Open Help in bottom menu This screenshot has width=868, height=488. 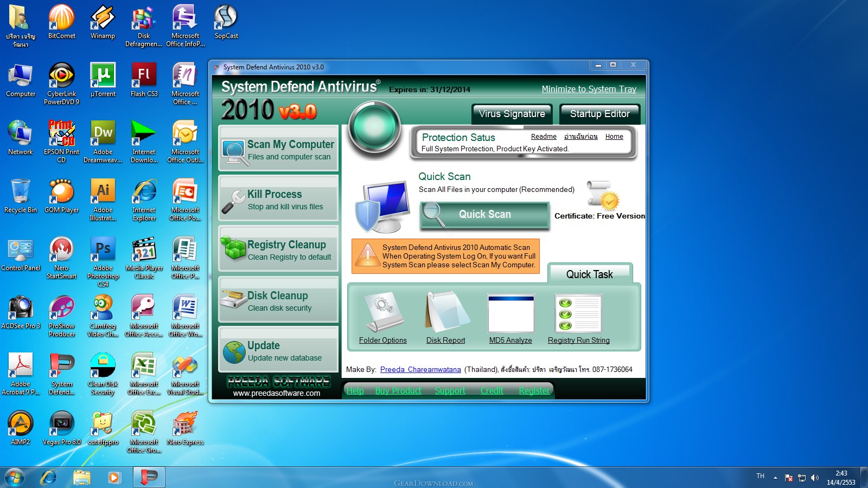click(355, 390)
